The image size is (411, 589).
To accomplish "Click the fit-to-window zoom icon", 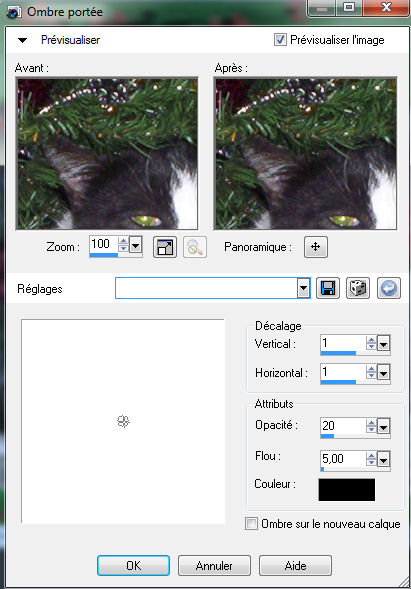I will tap(165, 247).
